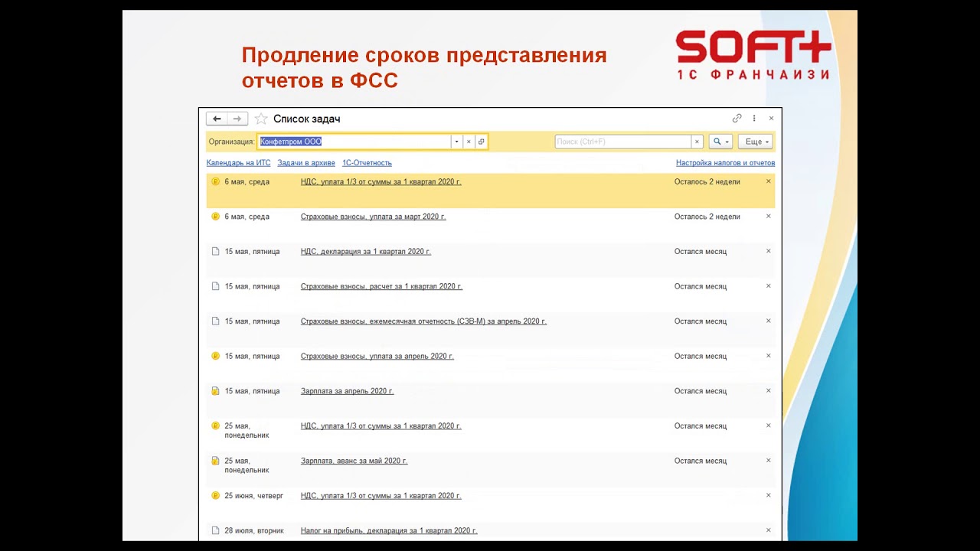Open the СЗВ-М за апрель 2020 task
The width and height of the screenshot is (980, 551).
[423, 321]
